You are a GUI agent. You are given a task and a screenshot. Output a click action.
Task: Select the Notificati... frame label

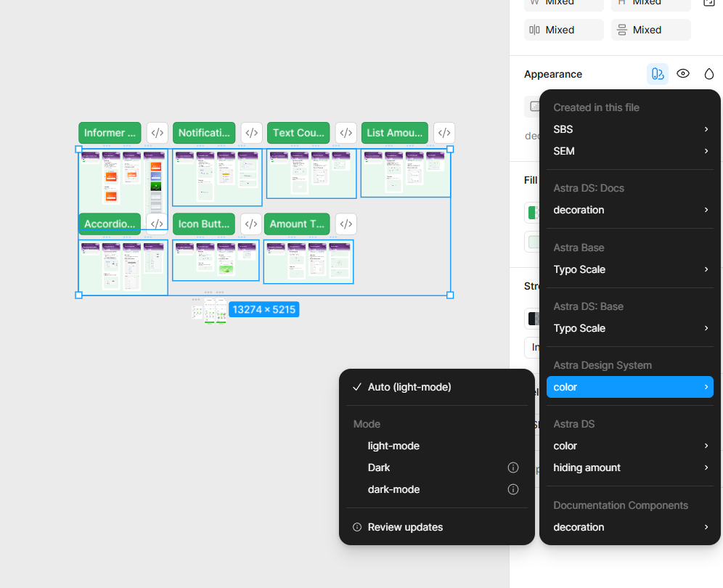[204, 133]
